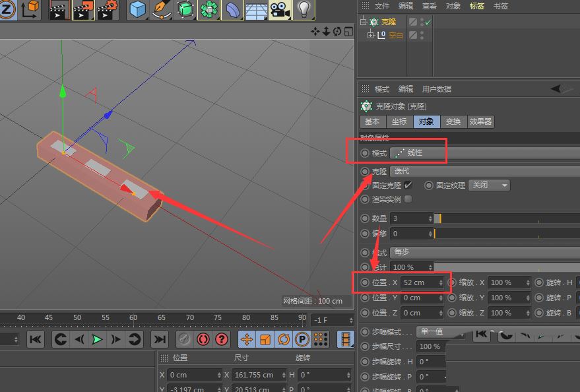
Task: Open 固定纹理 关闭 dropdown
Action: click(x=489, y=185)
